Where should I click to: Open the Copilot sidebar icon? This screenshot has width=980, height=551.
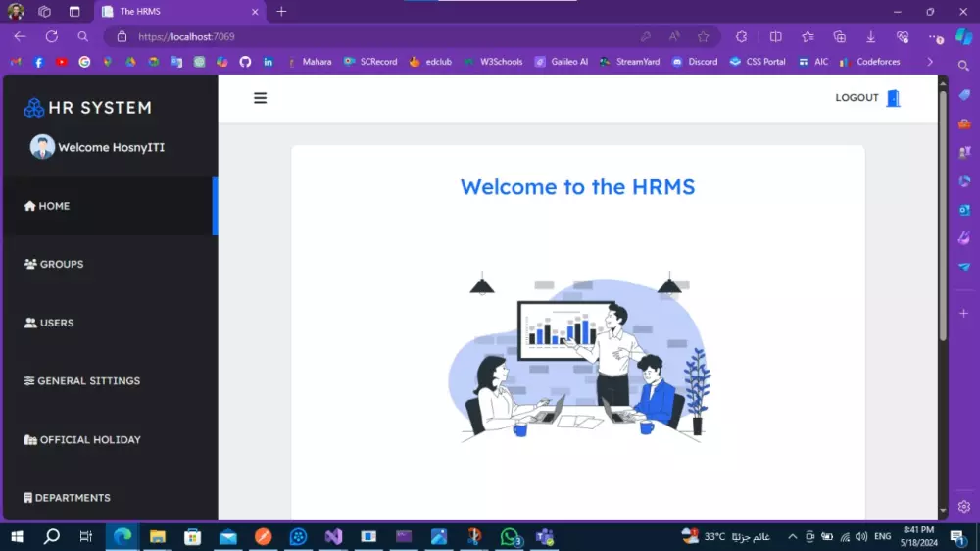tap(964, 37)
